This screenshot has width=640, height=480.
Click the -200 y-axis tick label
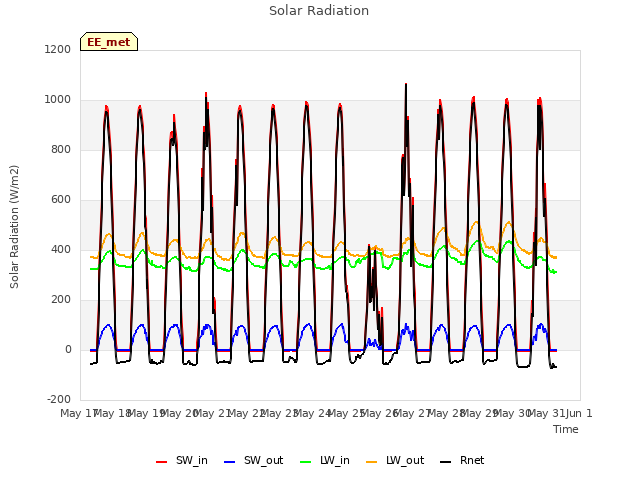point(59,399)
